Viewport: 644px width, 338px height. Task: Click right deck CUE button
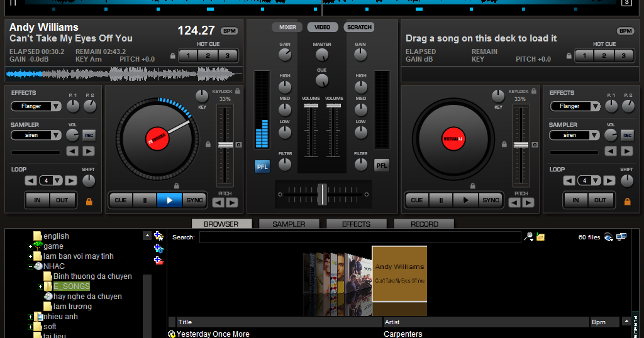[417, 200]
